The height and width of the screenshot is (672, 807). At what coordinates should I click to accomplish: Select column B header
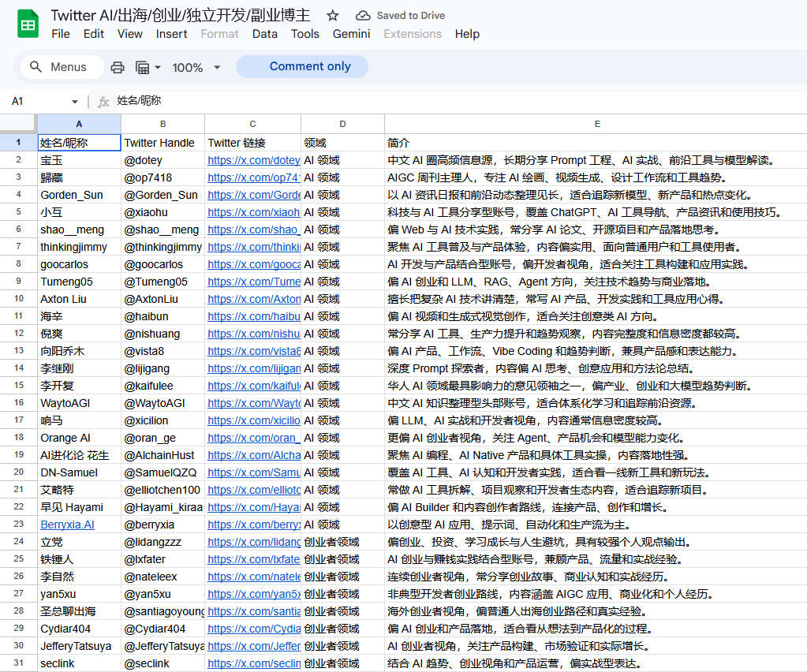click(x=163, y=124)
